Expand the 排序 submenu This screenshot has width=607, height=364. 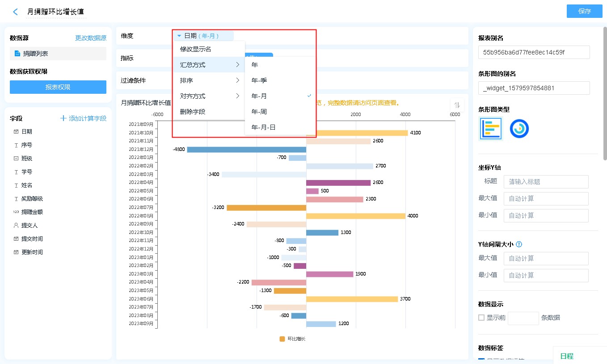(x=209, y=80)
